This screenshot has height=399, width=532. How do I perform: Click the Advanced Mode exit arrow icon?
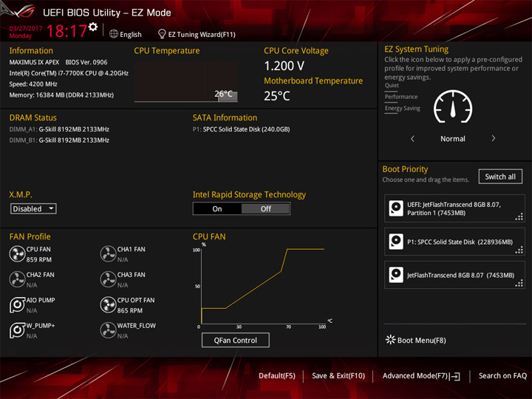(455, 376)
